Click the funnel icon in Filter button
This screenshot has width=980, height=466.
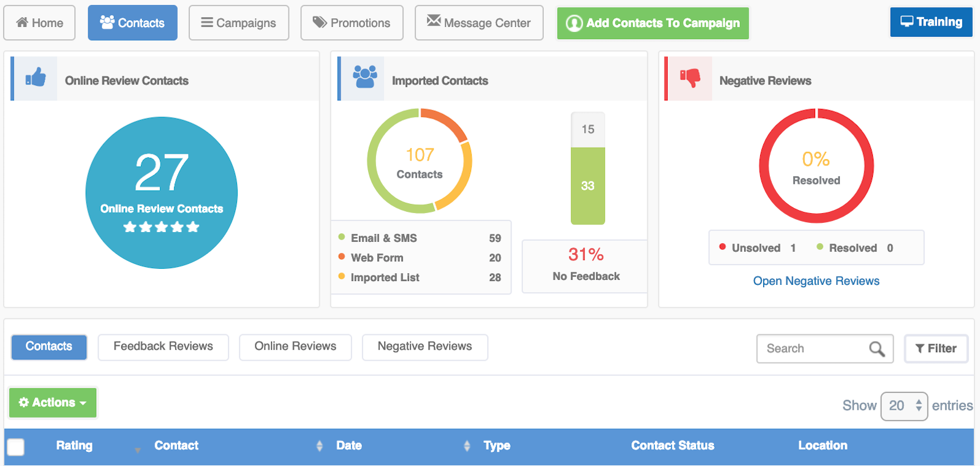(920, 348)
